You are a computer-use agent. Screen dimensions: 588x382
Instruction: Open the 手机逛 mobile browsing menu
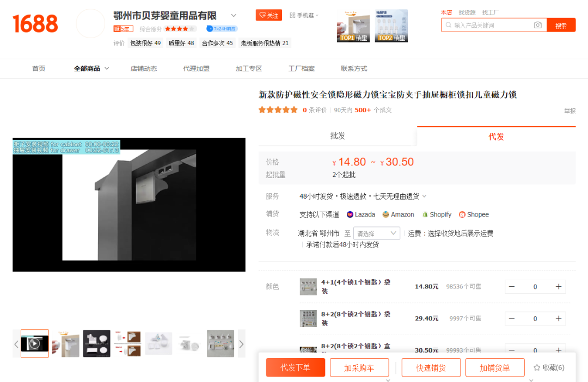pyautogui.click(x=304, y=15)
